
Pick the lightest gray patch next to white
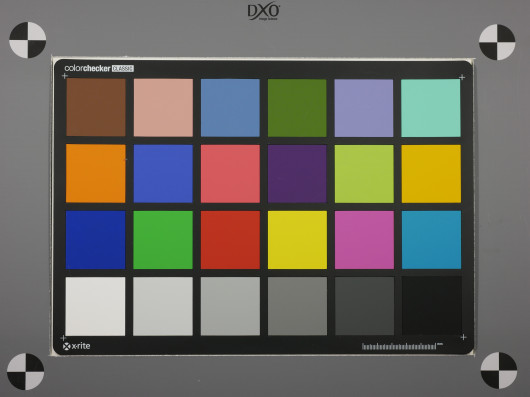pos(163,306)
